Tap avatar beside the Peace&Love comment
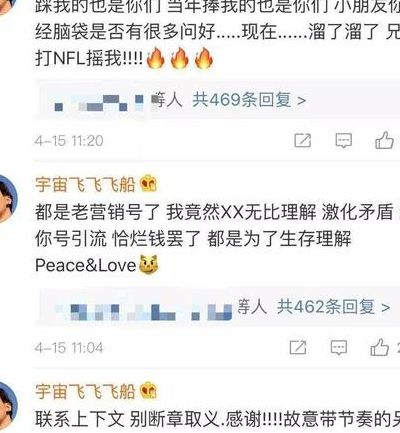 click(8, 199)
